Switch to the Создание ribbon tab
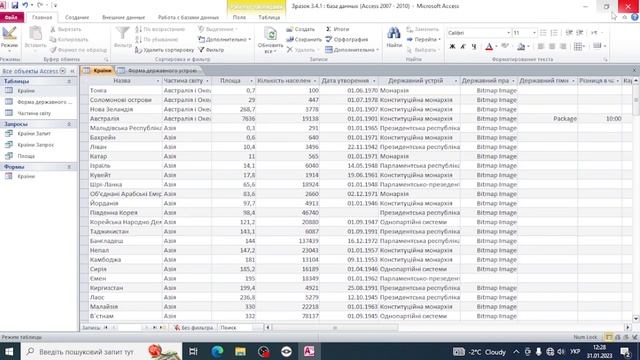The width and height of the screenshot is (640, 360). [77, 18]
